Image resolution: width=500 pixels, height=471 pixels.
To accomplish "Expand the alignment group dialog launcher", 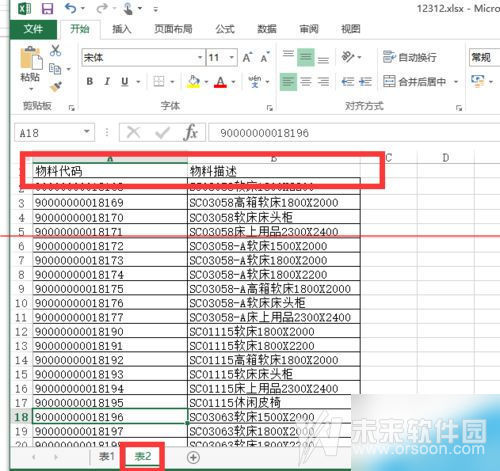I will click(x=459, y=108).
